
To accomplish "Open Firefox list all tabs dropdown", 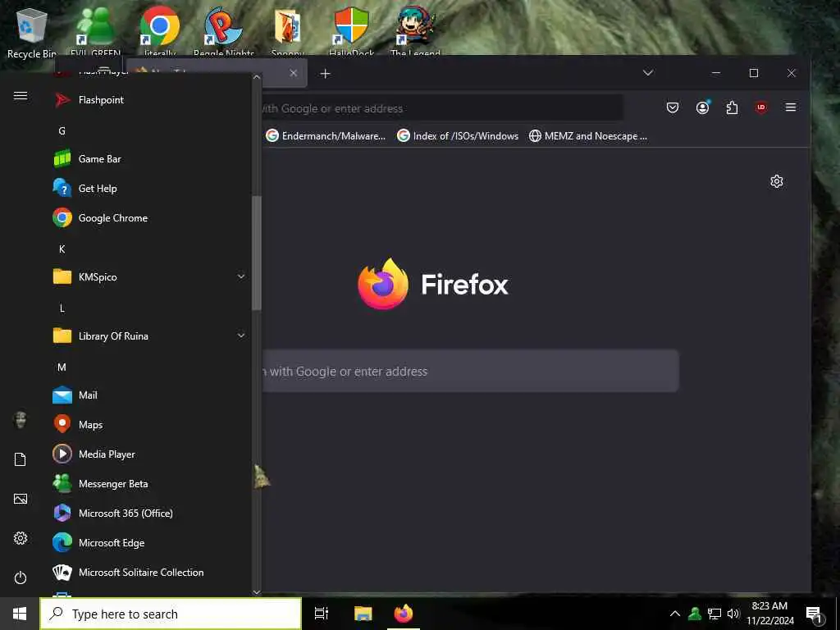I will (648, 73).
